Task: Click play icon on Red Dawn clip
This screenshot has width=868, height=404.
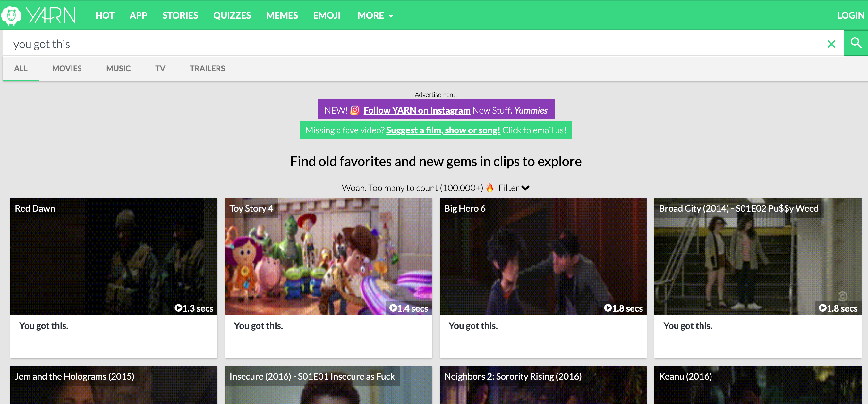Action: tap(178, 308)
